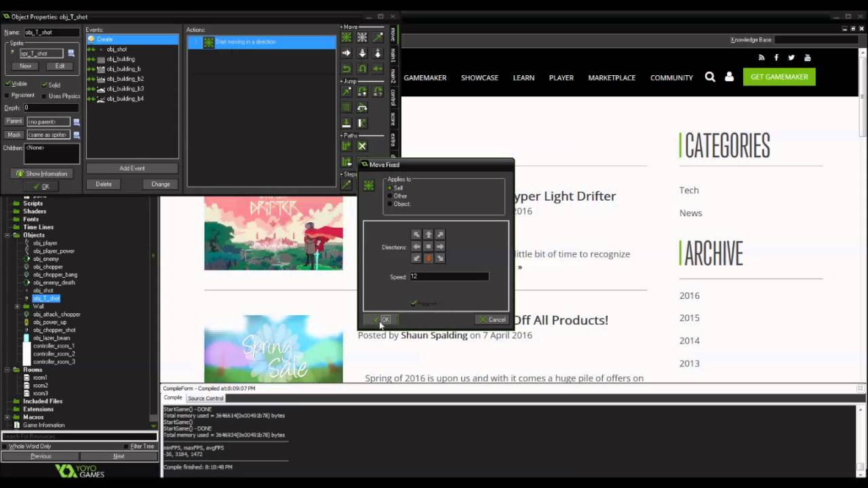Toggle the Solid checkbox

coord(45,85)
